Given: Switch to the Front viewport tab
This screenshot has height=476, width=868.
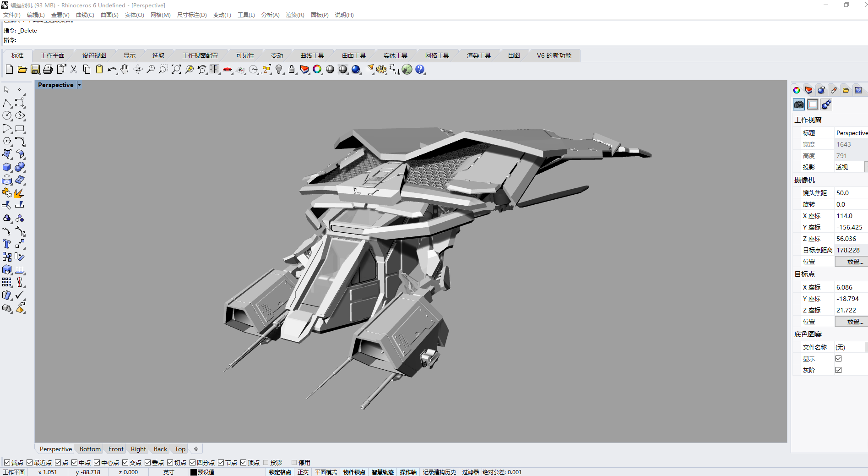Looking at the screenshot, I should point(116,449).
